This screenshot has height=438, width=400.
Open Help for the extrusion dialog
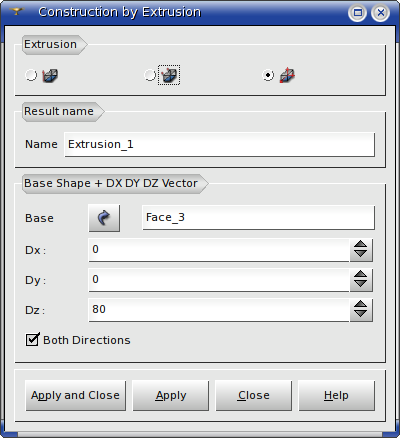(336, 396)
